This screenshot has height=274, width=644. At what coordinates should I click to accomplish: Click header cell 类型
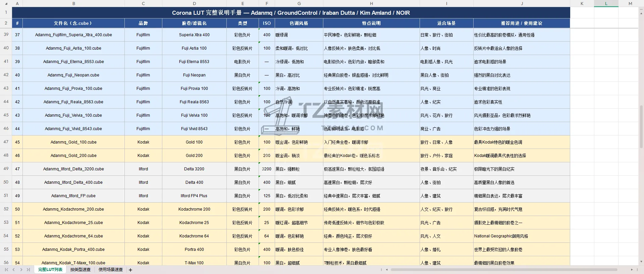[243, 23]
